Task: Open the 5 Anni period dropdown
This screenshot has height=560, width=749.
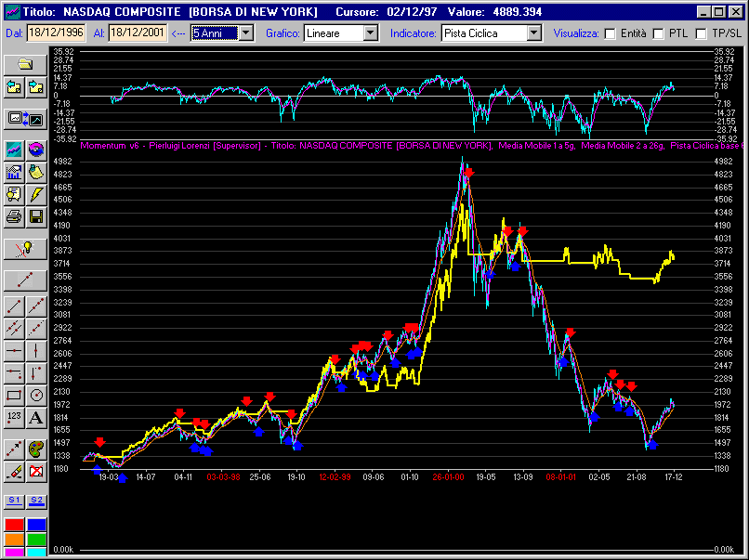Action: tap(246, 33)
